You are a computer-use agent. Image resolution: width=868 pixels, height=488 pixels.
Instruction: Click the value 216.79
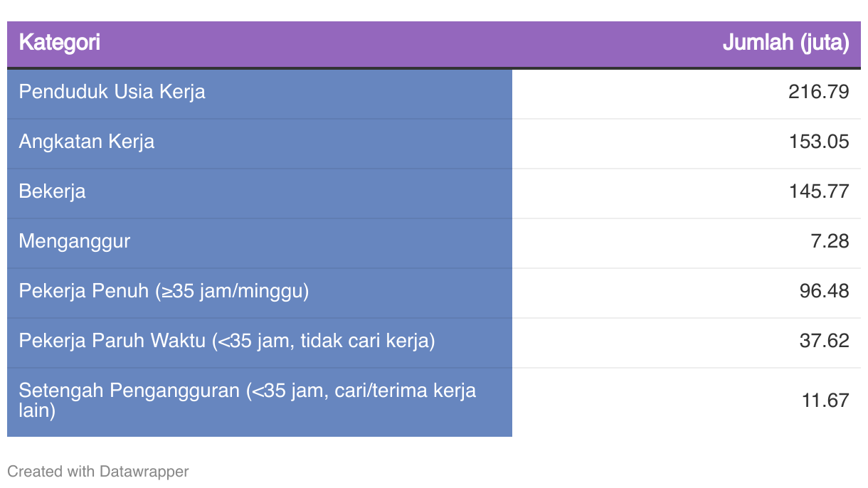point(818,92)
